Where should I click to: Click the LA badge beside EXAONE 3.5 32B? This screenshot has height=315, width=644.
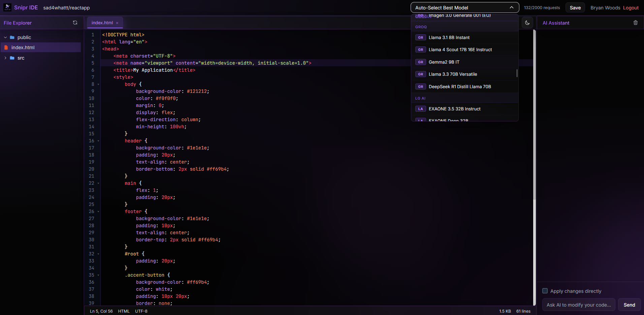tap(420, 109)
